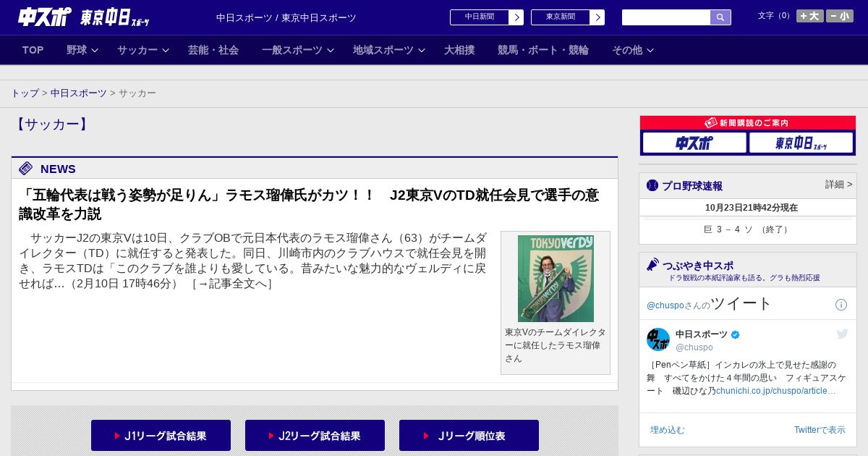
Task: Click the 東京Vのチームダイレクター photo caption
Action: 555,345
